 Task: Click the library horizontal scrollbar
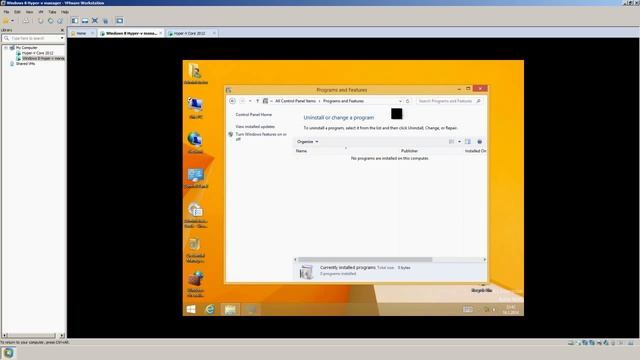[33, 336]
